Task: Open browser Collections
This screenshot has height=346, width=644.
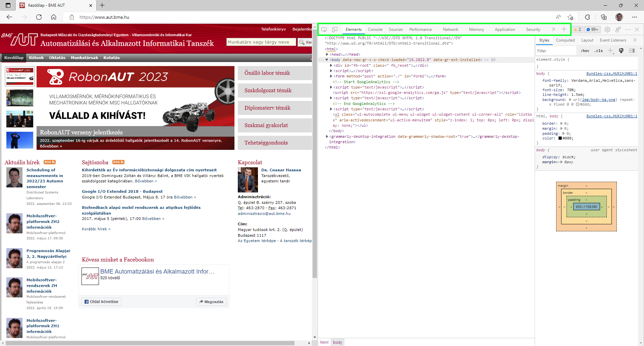Action: point(604,17)
